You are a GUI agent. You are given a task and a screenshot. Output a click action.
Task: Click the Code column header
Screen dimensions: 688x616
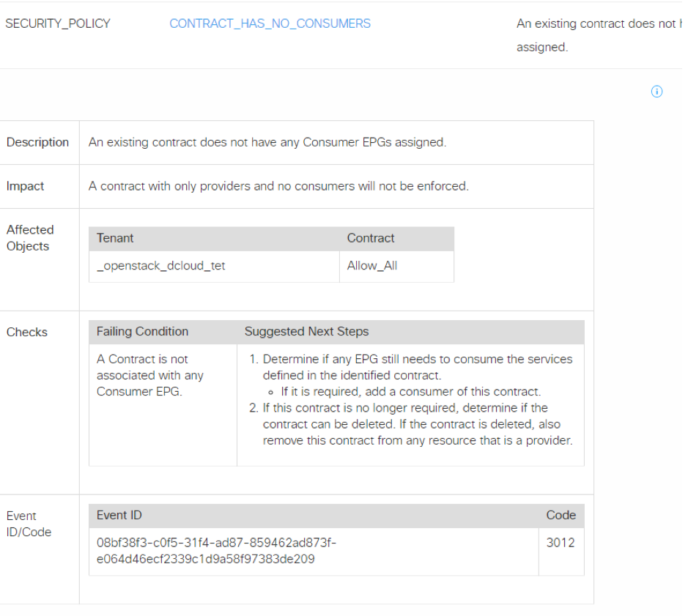(561, 515)
